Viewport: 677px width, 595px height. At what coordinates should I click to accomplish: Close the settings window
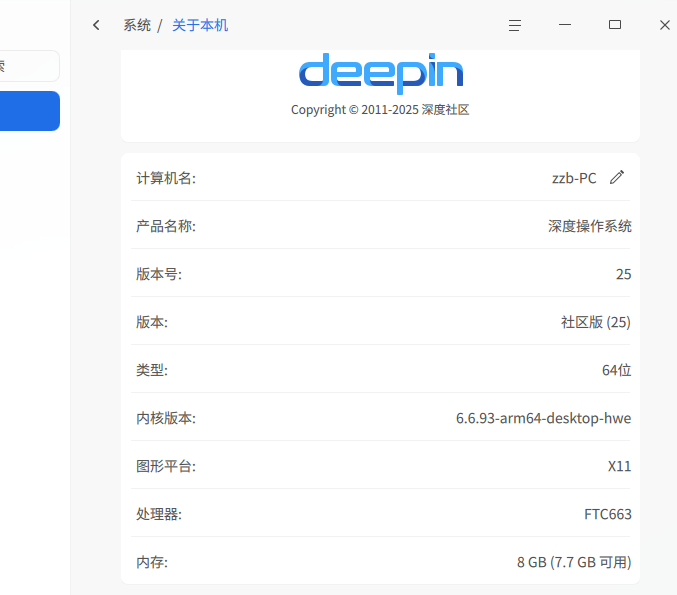pyautogui.click(x=665, y=25)
